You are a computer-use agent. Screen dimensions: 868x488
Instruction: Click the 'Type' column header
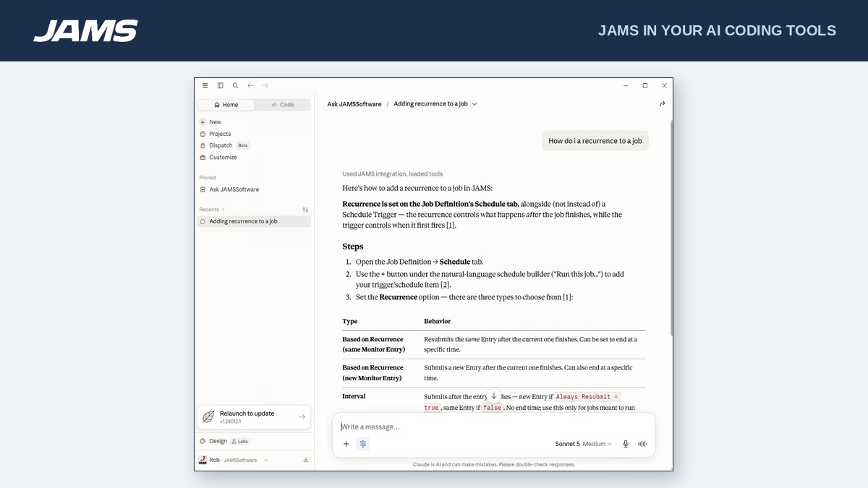(x=350, y=321)
